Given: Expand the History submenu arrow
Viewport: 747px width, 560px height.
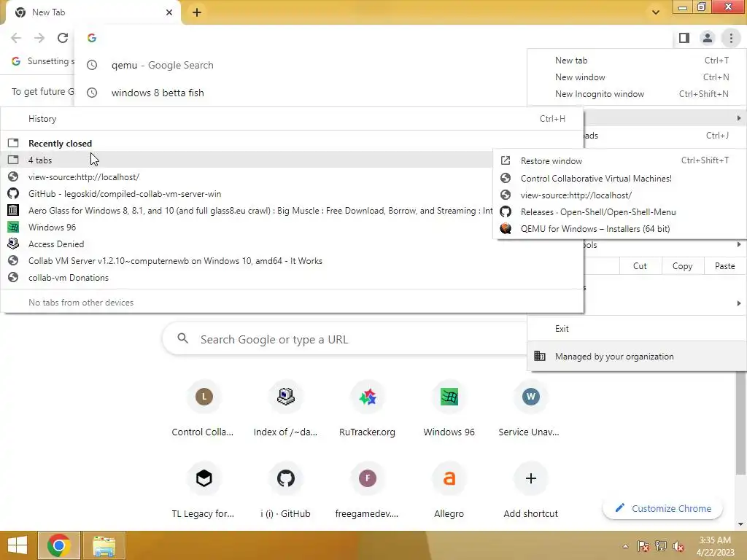Looking at the screenshot, I should (x=739, y=118).
